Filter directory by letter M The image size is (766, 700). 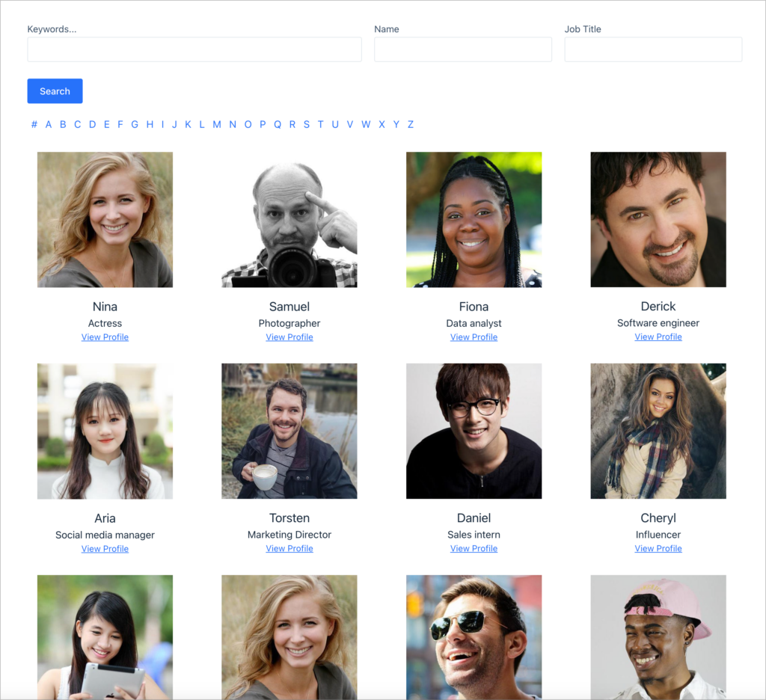217,124
